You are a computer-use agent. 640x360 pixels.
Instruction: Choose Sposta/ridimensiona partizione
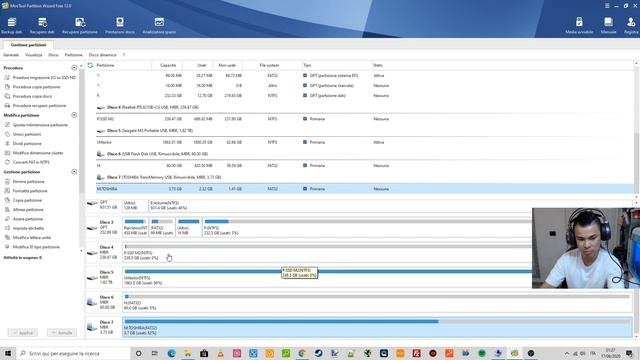(x=36, y=125)
